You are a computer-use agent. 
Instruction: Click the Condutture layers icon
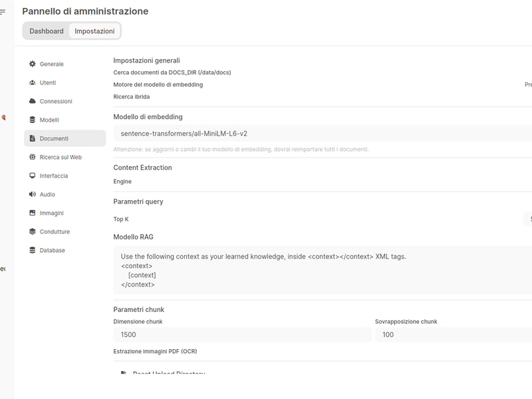pos(33,231)
